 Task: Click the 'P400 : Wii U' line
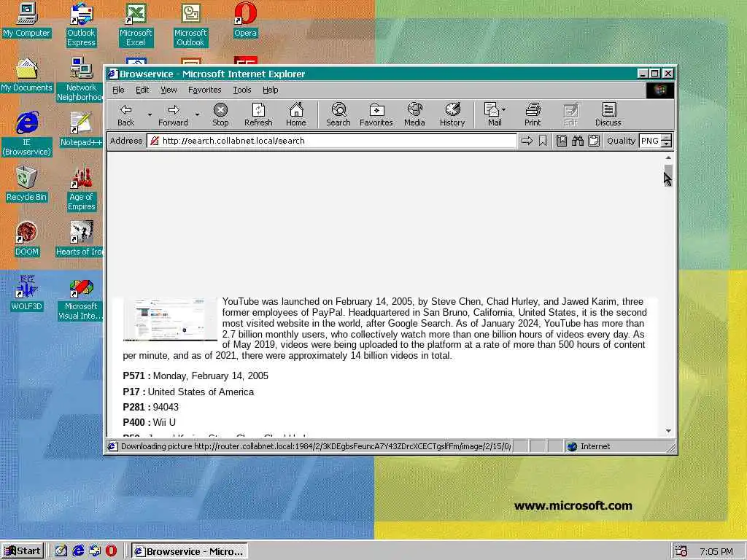pyautogui.click(x=149, y=422)
